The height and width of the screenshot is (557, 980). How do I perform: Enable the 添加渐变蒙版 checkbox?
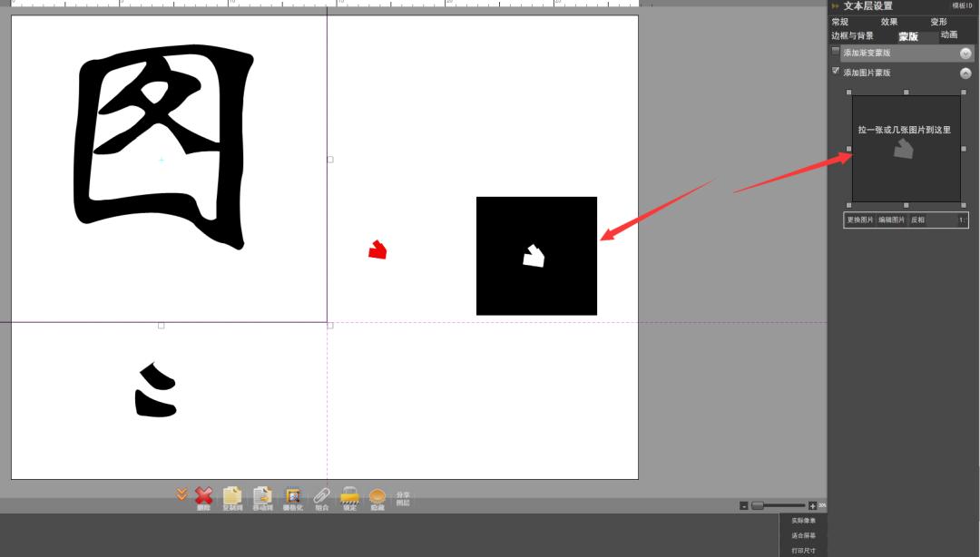point(836,52)
